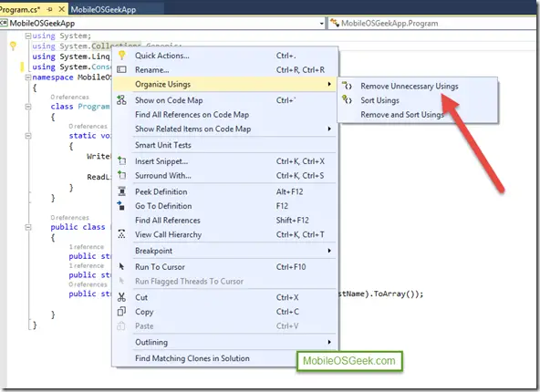Image resolution: width=540 pixels, height=392 pixels.
Task: Click the Insert Snippet icon
Action: [x=121, y=160]
